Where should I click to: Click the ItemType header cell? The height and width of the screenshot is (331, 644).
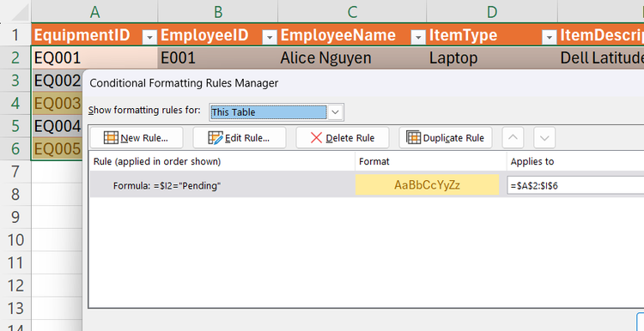pos(492,35)
